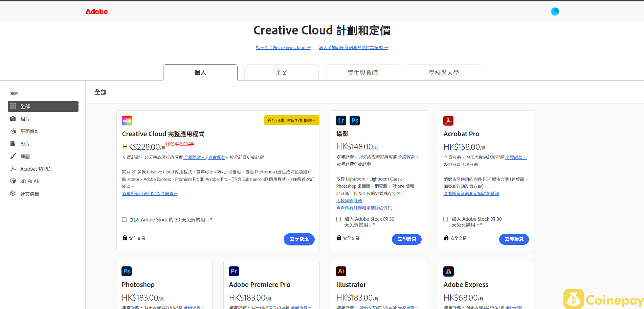Select 3D 和 AR category
644x309 pixels.
[43, 181]
